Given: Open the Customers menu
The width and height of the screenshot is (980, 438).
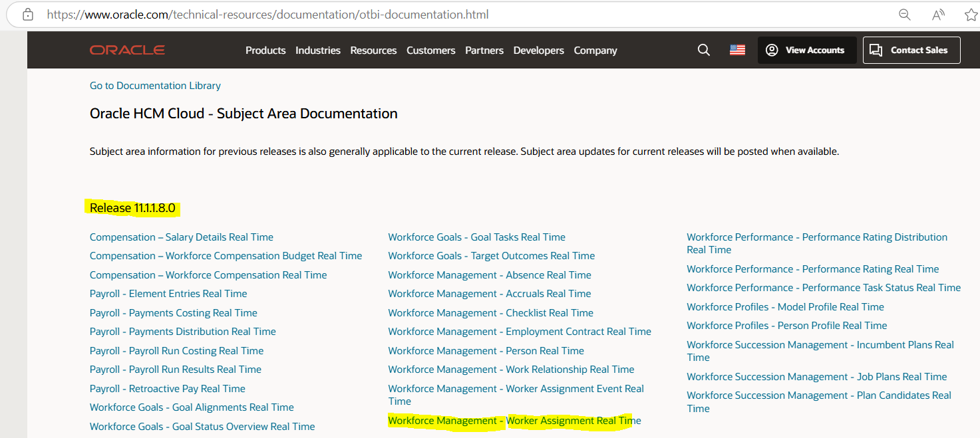Looking at the screenshot, I should click(431, 51).
